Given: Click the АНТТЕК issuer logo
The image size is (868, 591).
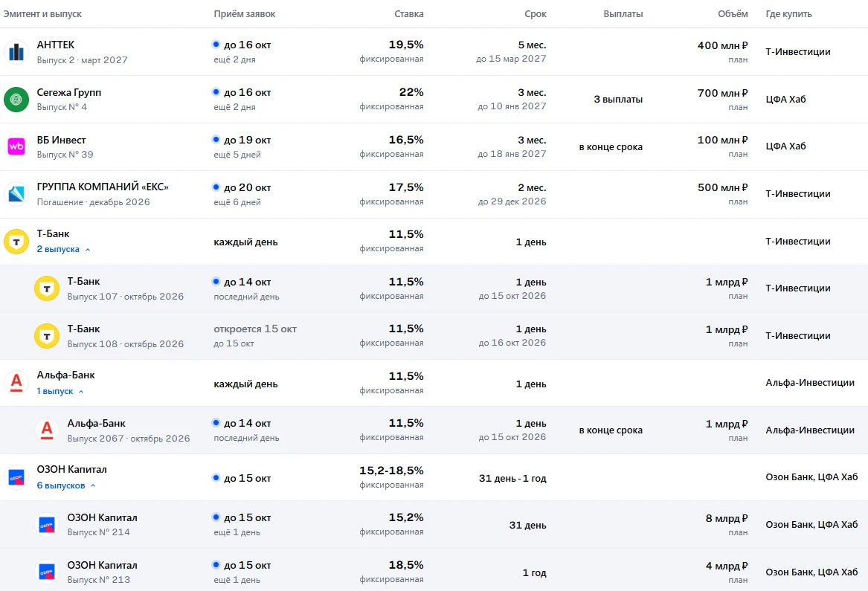Looking at the screenshot, I should tap(16, 52).
